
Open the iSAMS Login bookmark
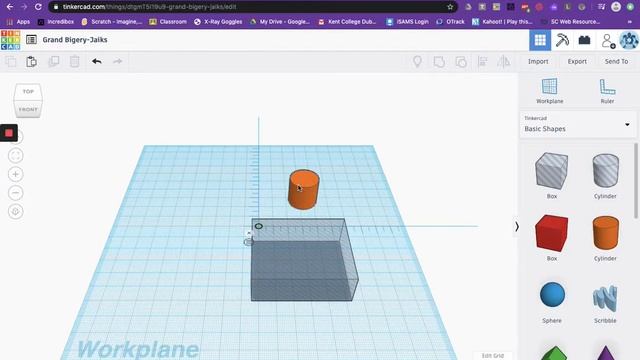[408, 22]
